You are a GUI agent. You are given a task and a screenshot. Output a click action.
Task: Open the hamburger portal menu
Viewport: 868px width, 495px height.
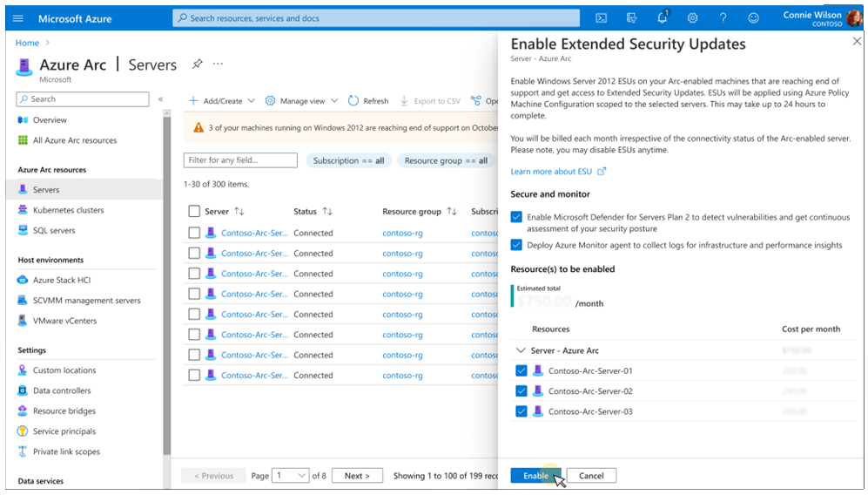(18, 17)
